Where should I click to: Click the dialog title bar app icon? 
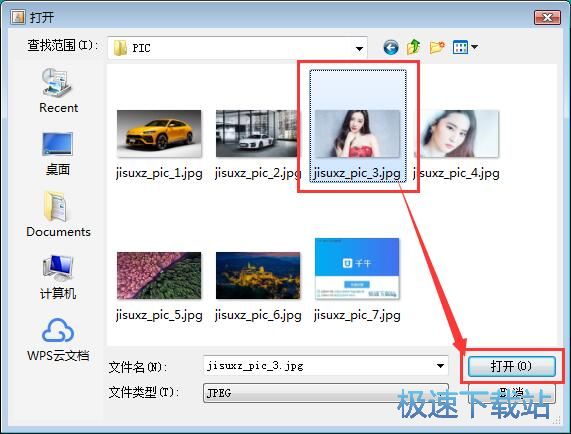(x=17, y=17)
